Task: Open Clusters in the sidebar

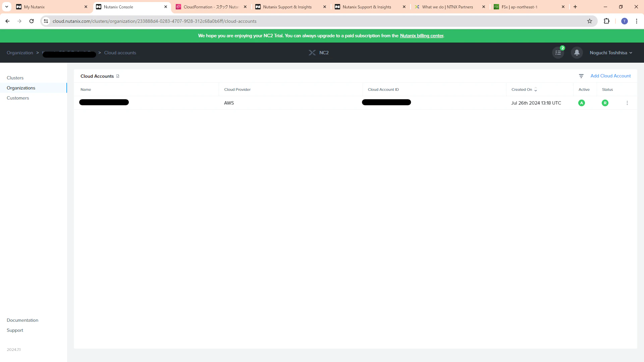Action: [15, 78]
